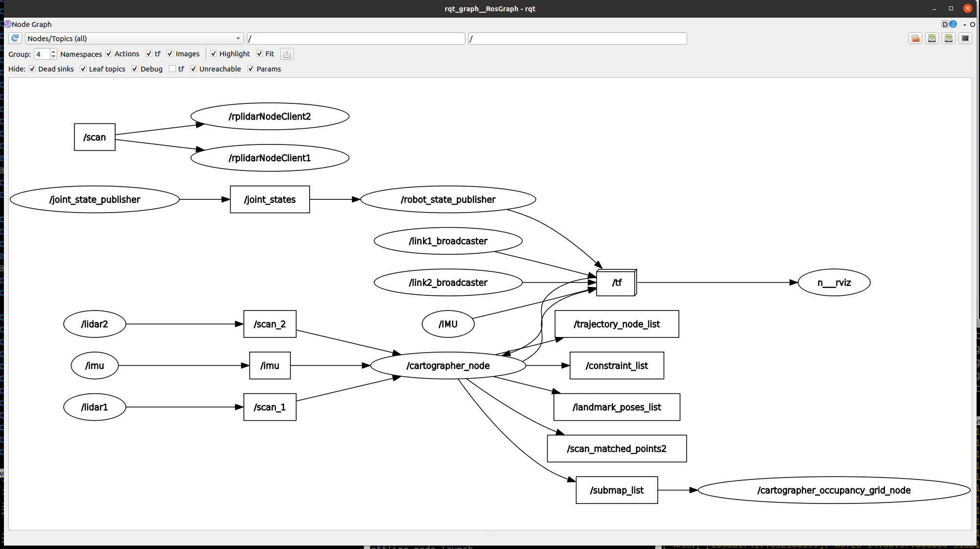Disable the Highlight checkbox
Image resolution: width=980 pixels, height=549 pixels.
point(214,54)
